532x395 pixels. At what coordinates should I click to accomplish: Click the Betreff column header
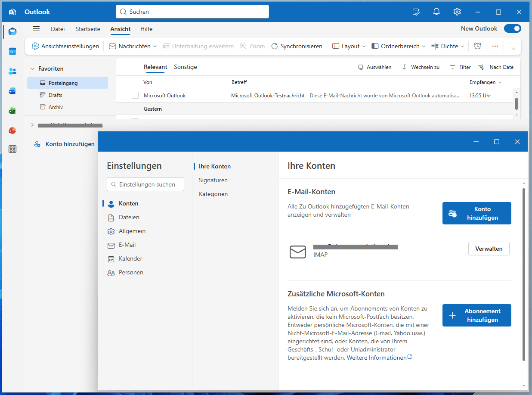239,82
